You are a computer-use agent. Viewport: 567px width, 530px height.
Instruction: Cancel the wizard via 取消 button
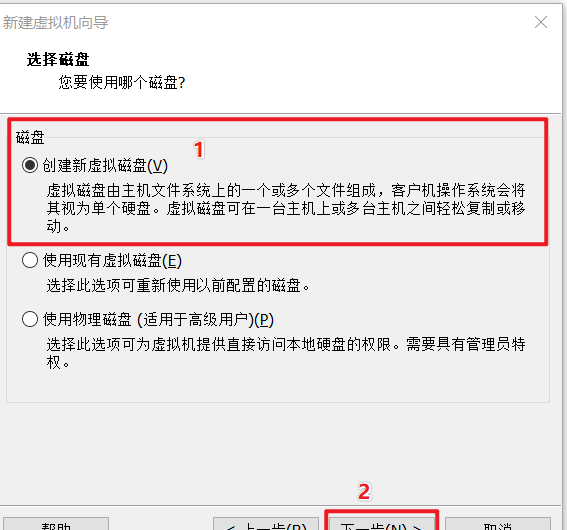pos(498,524)
